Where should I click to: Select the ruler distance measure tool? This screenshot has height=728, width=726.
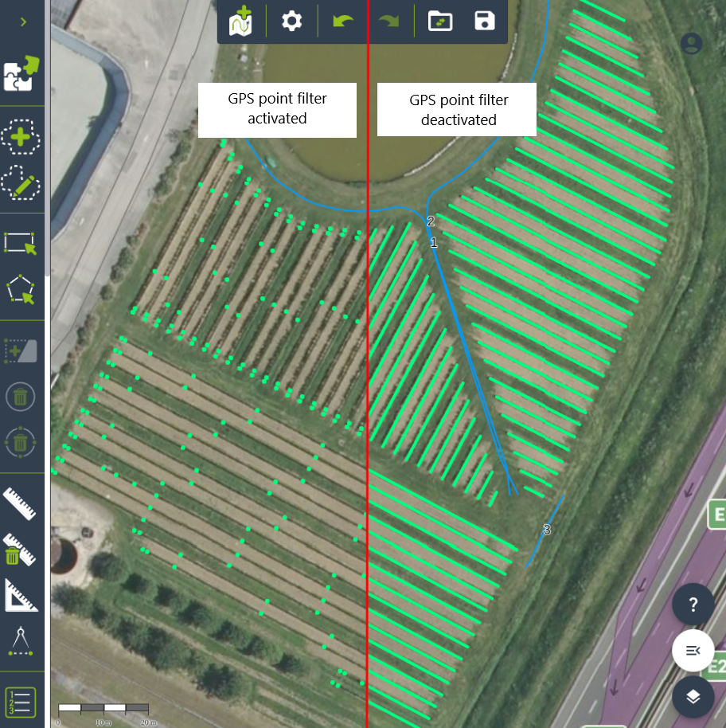coord(21,504)
